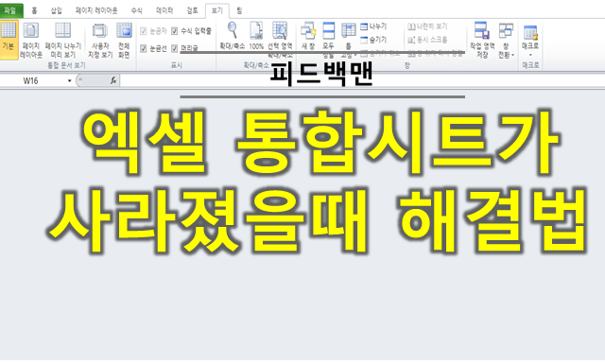
Task: Open the 확대/축소 magnifier tool
Action: (x=233, y=36)
